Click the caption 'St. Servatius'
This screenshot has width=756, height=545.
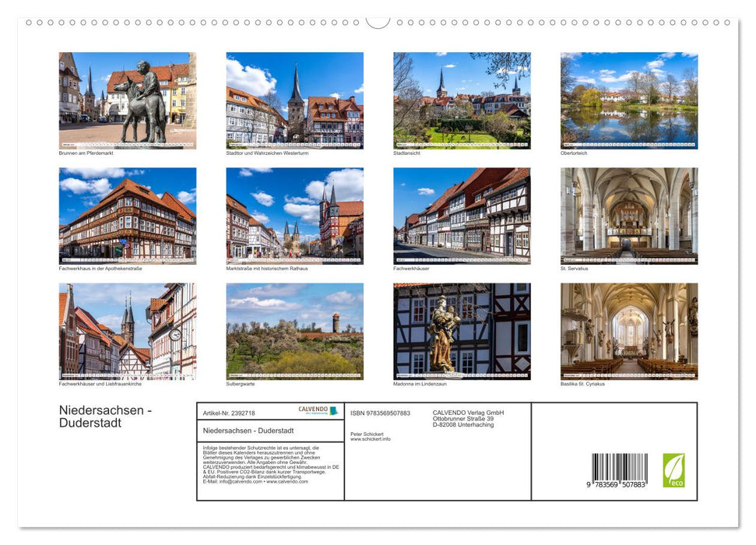pos(575,269)
